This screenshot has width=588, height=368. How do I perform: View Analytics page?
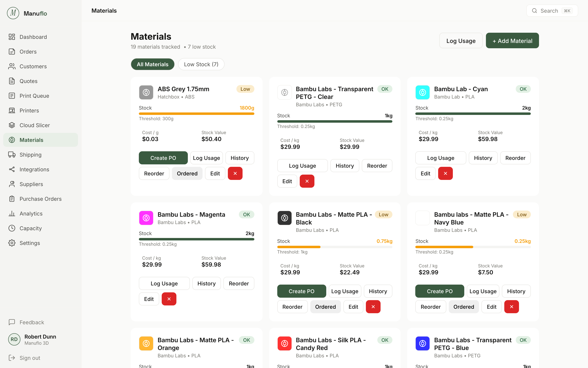[x=41, y=214]
